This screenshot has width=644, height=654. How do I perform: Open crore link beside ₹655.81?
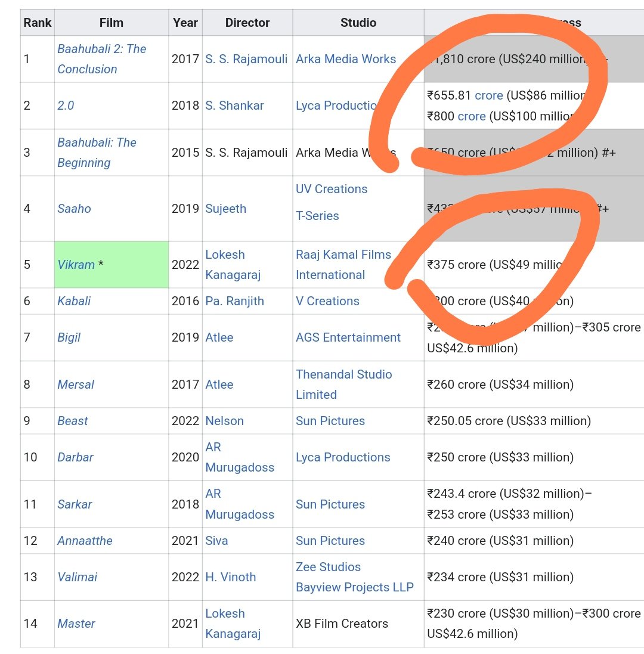point(489,95)
